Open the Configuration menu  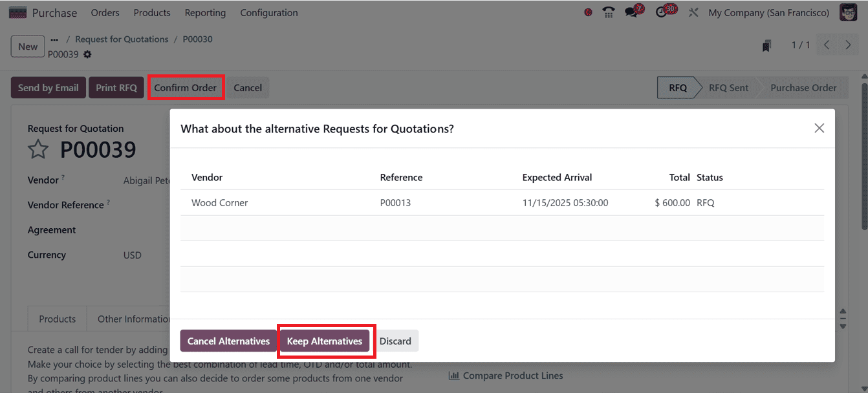pos(269,12)
